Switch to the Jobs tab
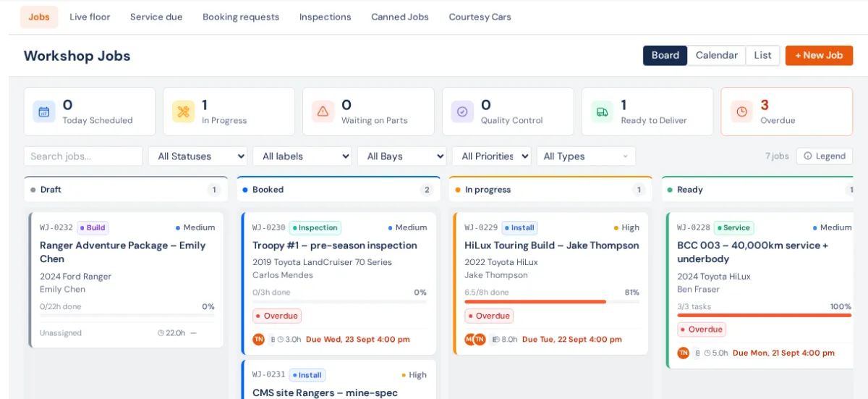The image size is (868, 399). point(39,17)
